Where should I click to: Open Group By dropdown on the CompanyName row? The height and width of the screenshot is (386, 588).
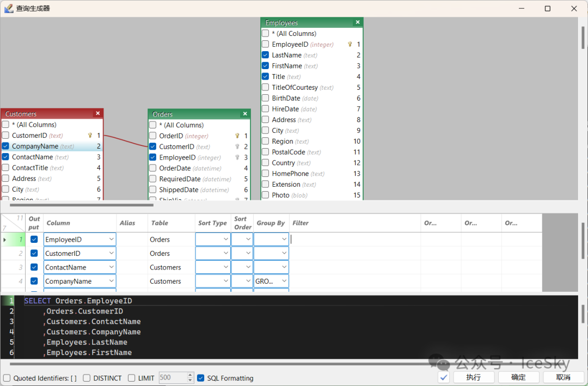(284, 281)
